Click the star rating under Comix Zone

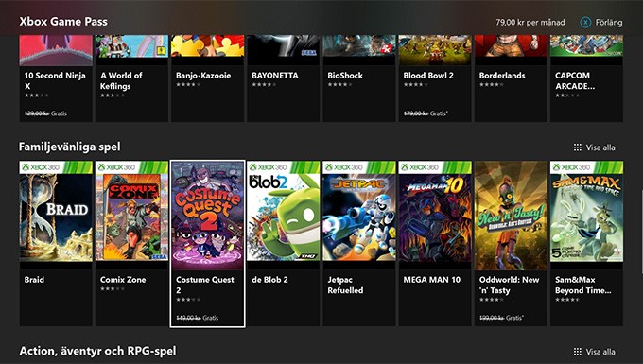pos(113,289)
